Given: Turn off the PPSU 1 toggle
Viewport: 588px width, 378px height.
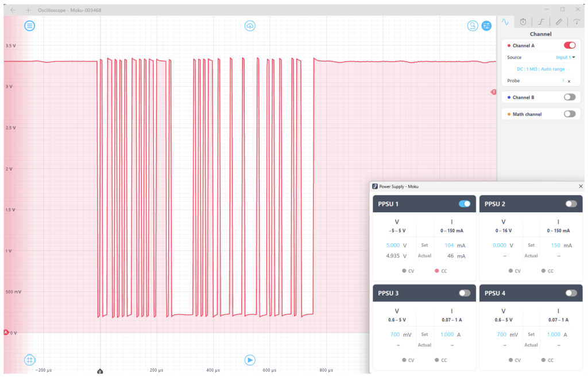Looking at the screenshot, I should tap(464, 204).
